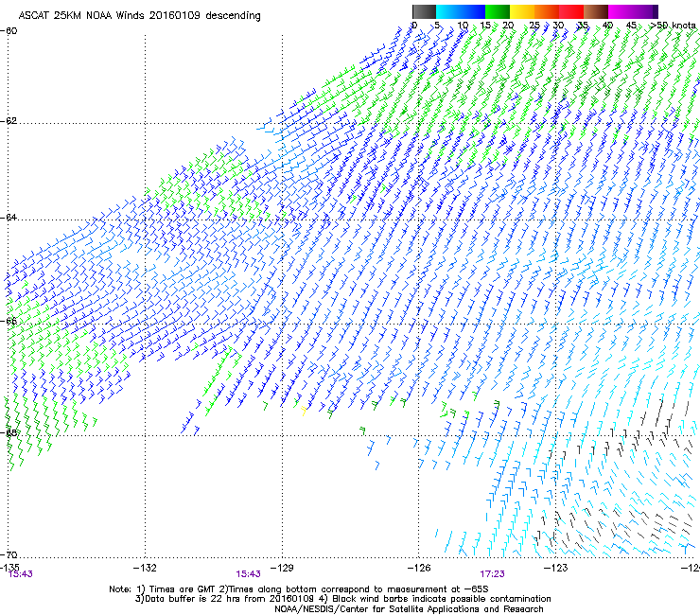The image size is (700, 615).
Task: Click the -123 longitude axis label
Action: click(x=556, y=568)
